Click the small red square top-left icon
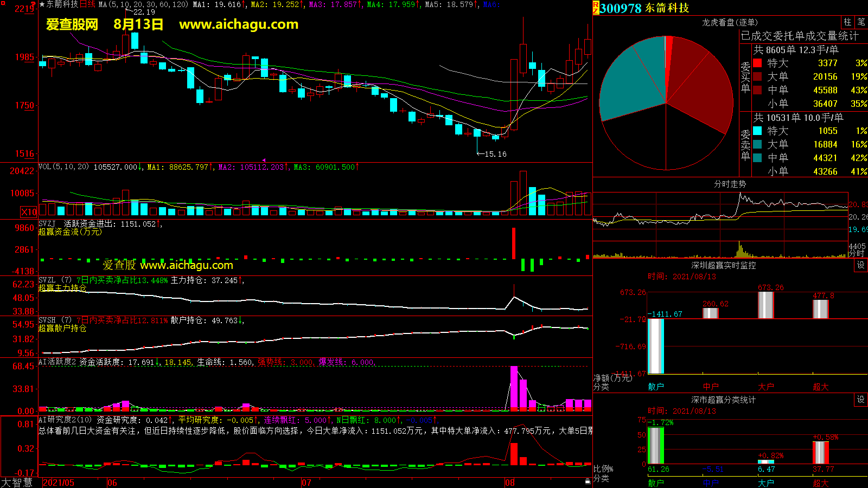 tap(3, 3)
